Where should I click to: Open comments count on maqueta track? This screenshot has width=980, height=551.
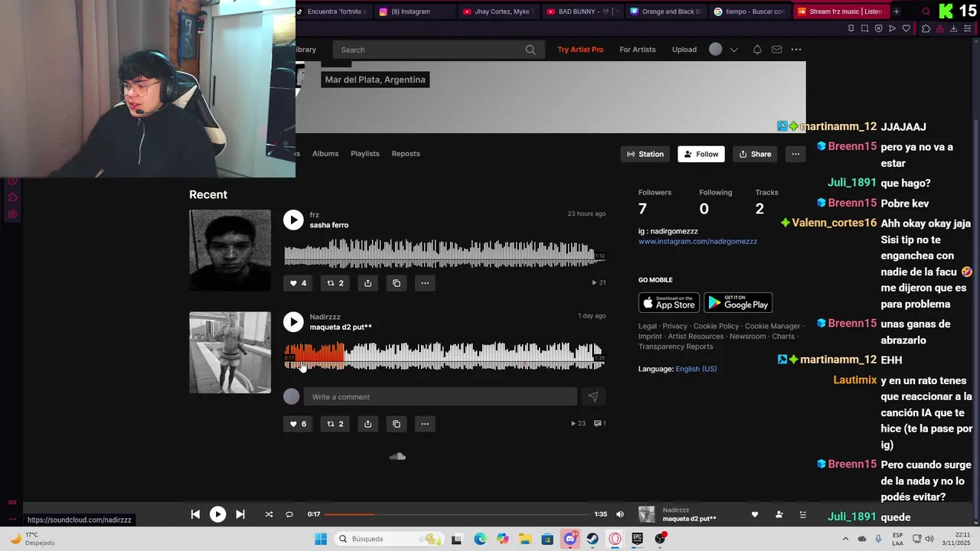click(x=599, y=423)
